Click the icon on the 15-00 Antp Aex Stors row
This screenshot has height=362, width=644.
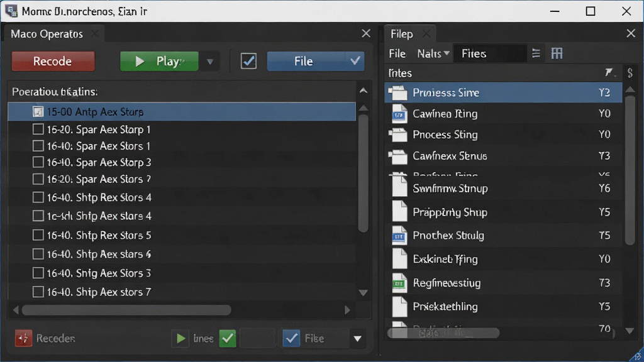coord(38,112)
